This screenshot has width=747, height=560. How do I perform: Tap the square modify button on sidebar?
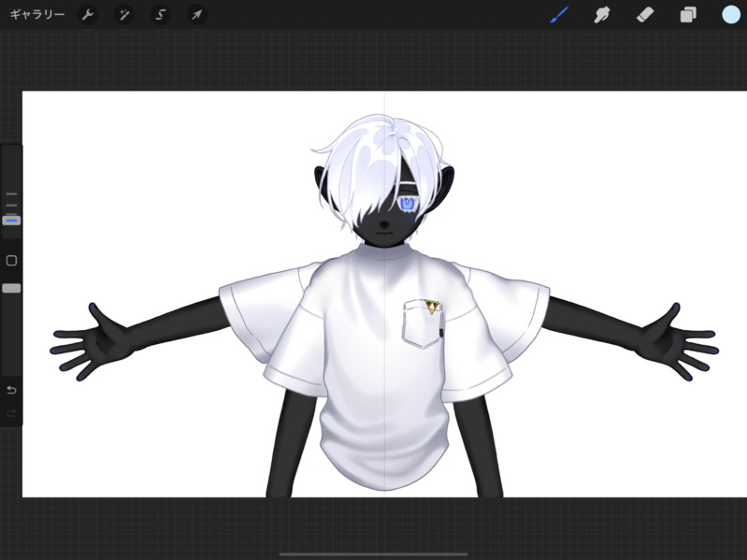[11, 261]
